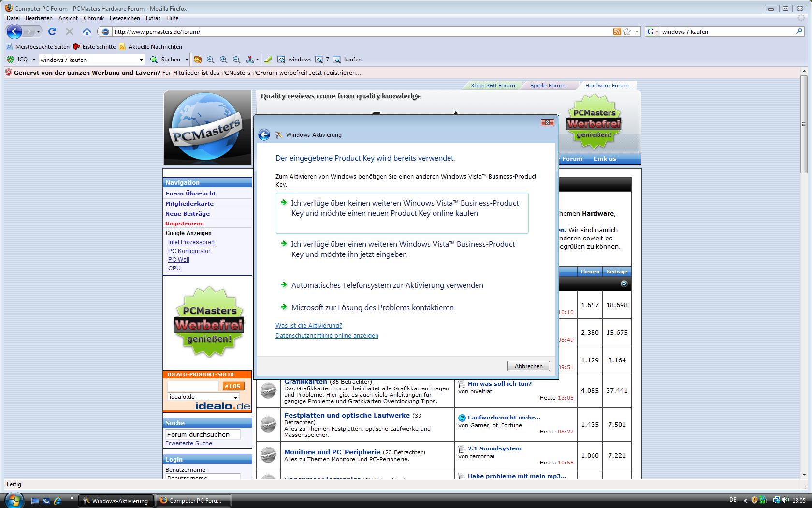
Task: Click the PC Konfigurator Google ad link
Action: tap(189, 251)
